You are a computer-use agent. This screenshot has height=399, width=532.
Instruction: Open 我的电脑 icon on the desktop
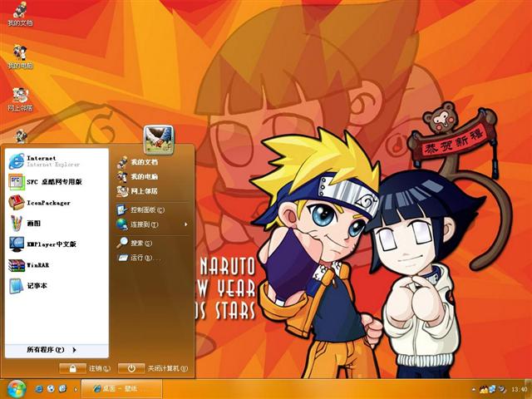pos(20,57)
